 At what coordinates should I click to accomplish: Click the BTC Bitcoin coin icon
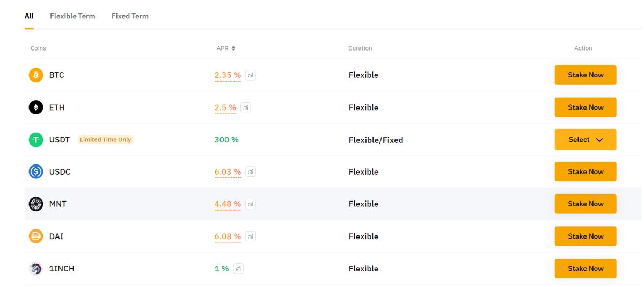click(x=36, y=75)
